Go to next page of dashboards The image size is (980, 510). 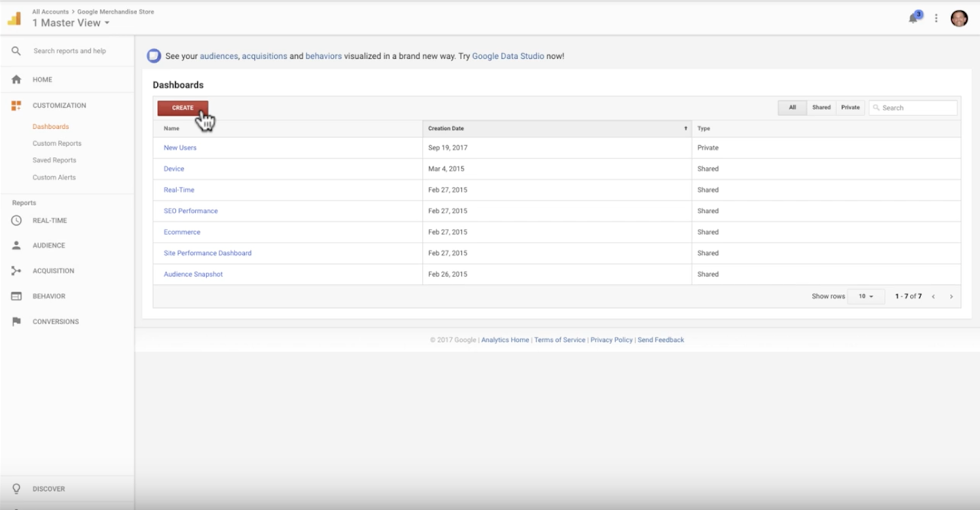(x=951, y=297)
